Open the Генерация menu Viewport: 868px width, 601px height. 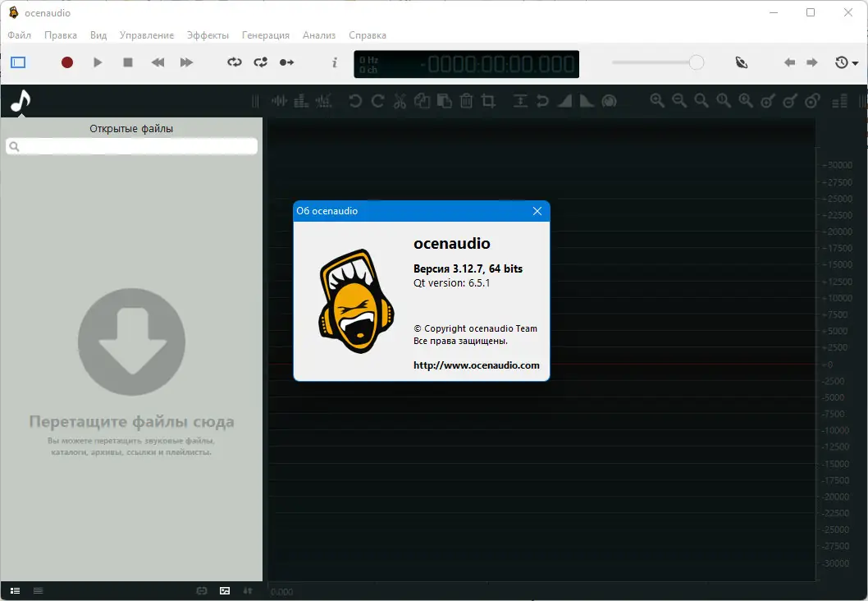pos(266,35)
